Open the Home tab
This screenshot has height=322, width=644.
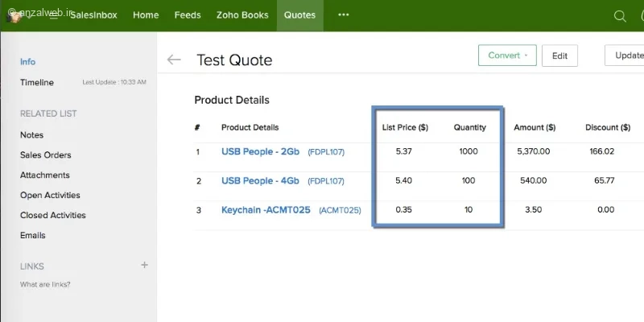pyautogui.click(x=146, y=15)
